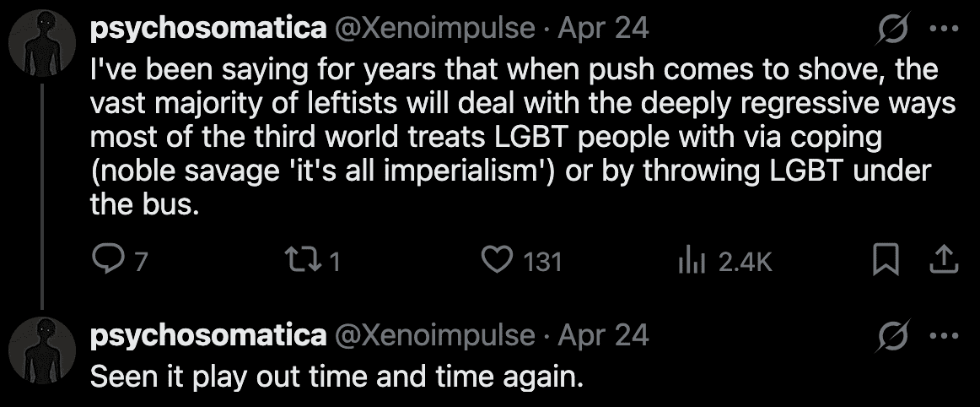View analytics showing 2.4K views
The height and width of the screenshot is (407, 980).
pos(692,261)
